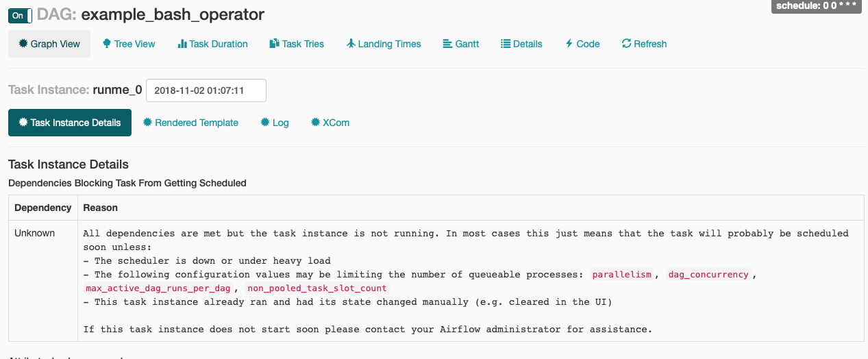The image size is (868, 359).
Task: Click the dag_concurrency config value
Action: coord(708,275)
